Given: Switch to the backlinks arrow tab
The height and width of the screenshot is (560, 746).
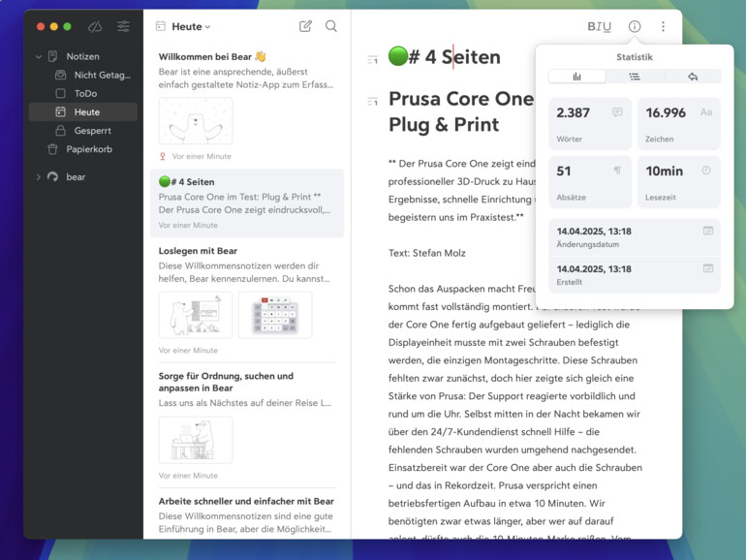Looking at the screenshot, I should [x=693, y=77].
